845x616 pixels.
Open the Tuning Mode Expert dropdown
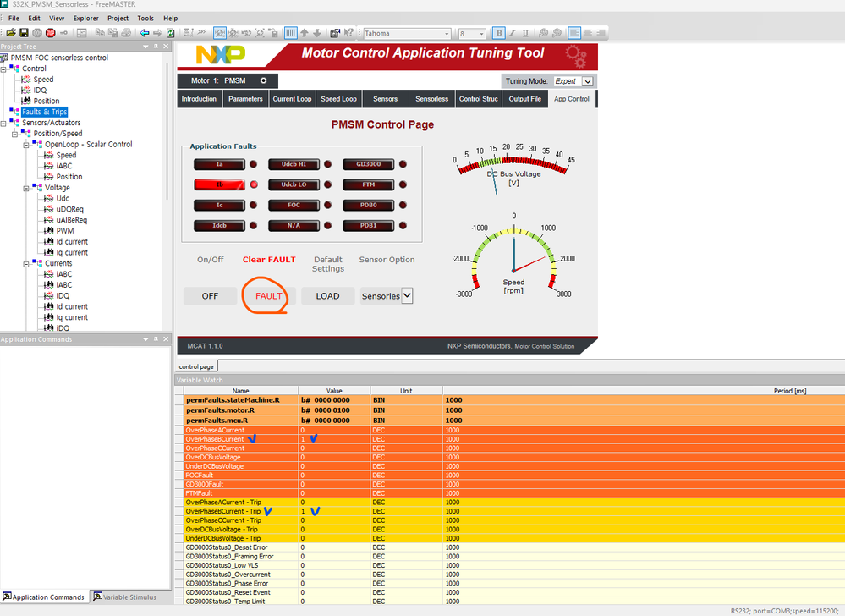tap(587, 81)
